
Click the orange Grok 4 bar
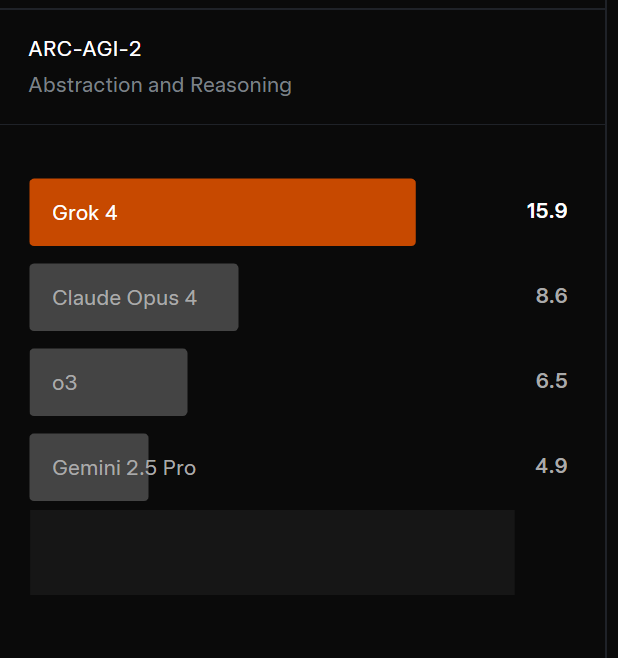tap(222, 212)
